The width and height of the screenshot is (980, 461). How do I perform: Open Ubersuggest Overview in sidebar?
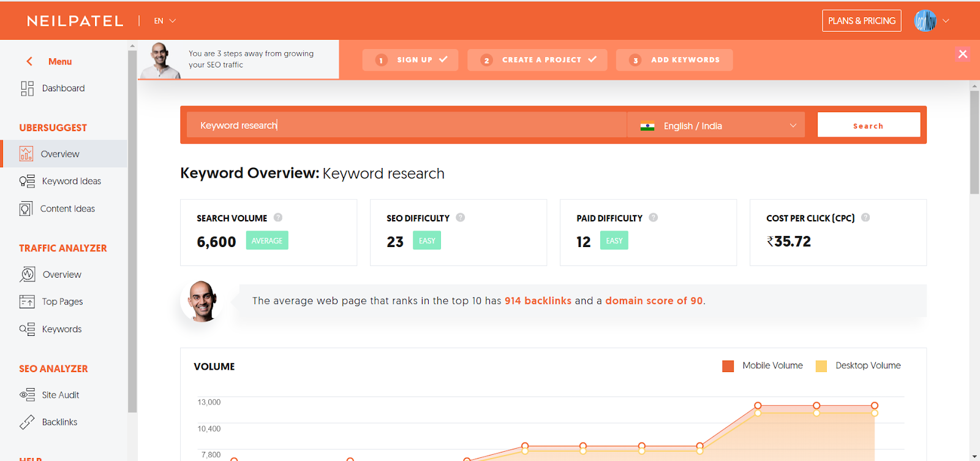(64, 154)
